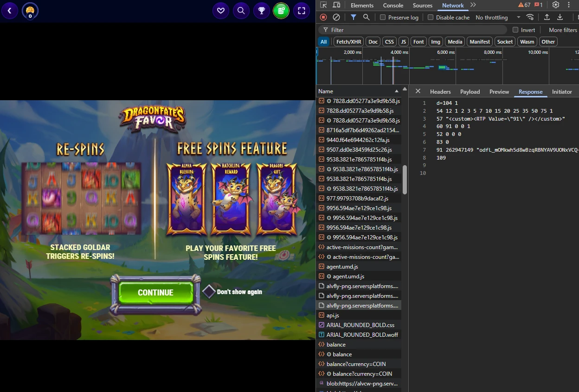The image size is (579, 392).
Task: Open the coin balance badge showing 0
Action: point(30,11)
